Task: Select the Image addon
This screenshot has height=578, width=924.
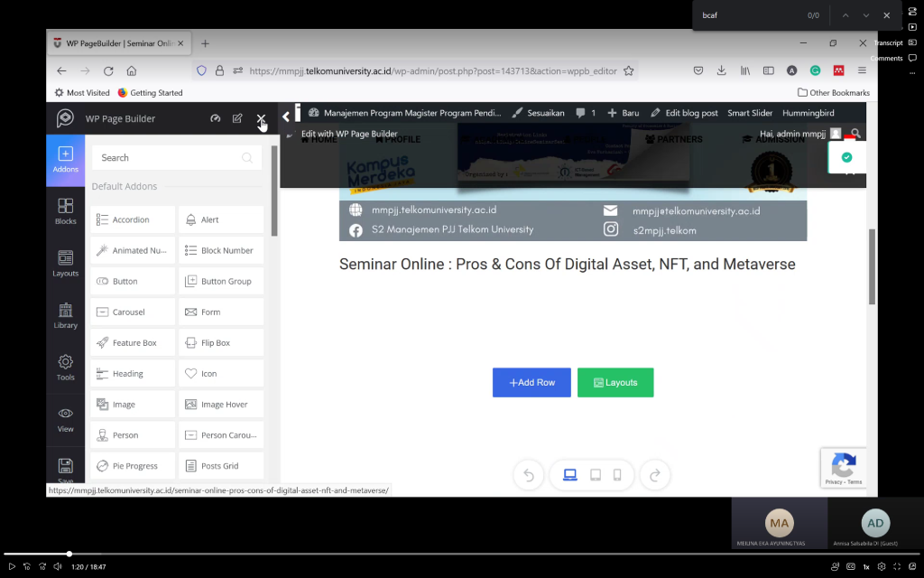Action: coord(133,404)
